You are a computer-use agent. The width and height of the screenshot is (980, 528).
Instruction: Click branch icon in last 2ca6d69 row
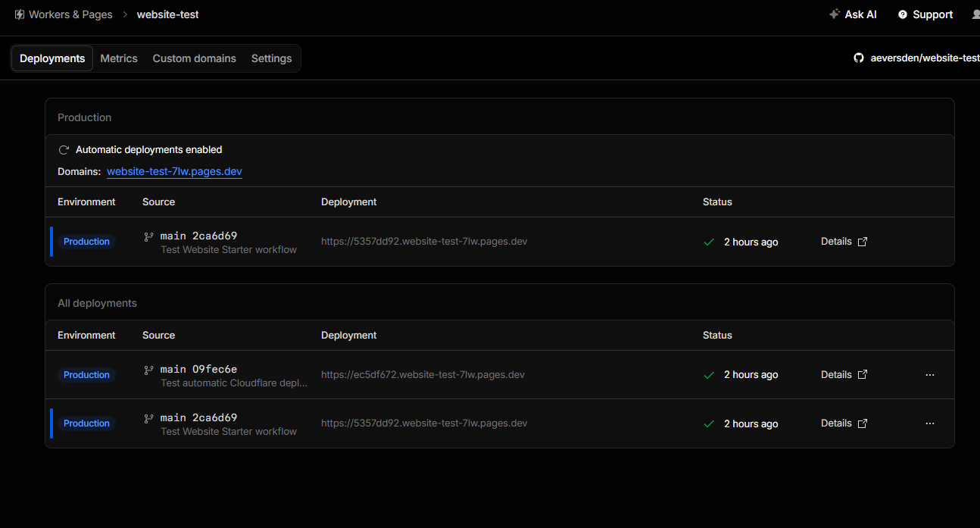[x=148, y=418]
